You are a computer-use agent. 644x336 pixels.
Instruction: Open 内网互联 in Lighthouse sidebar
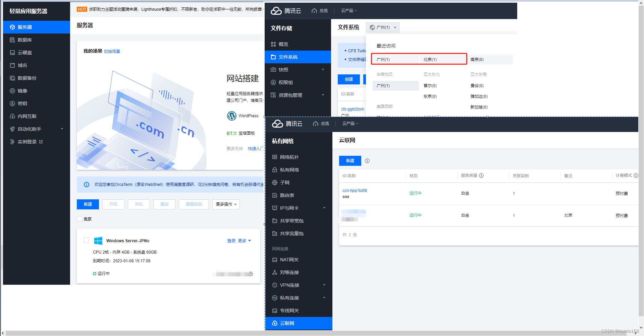click(37, 116)
